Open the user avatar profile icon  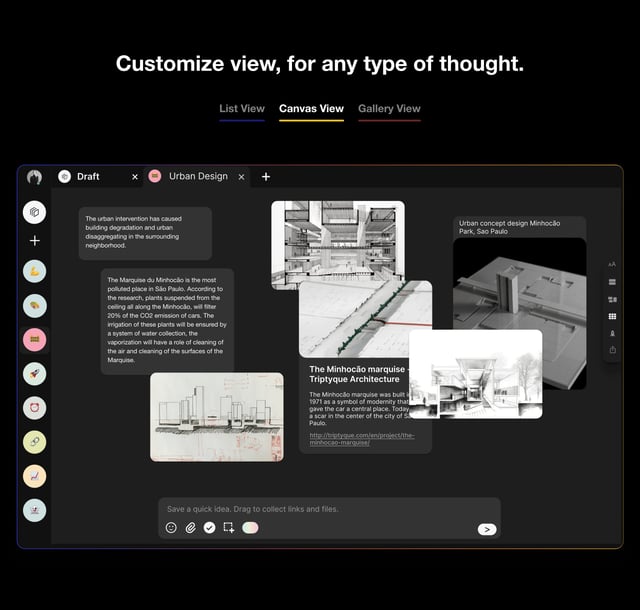34,177
